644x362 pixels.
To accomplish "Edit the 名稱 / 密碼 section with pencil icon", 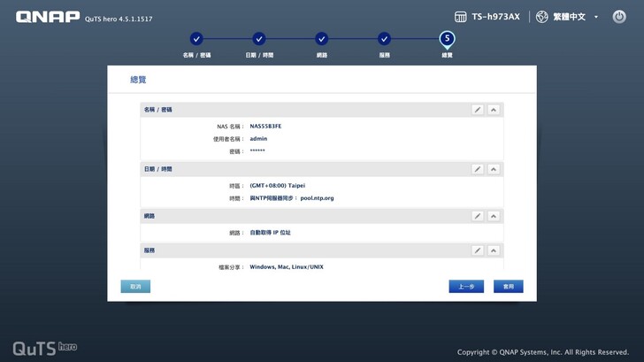I will pos(478,110).
